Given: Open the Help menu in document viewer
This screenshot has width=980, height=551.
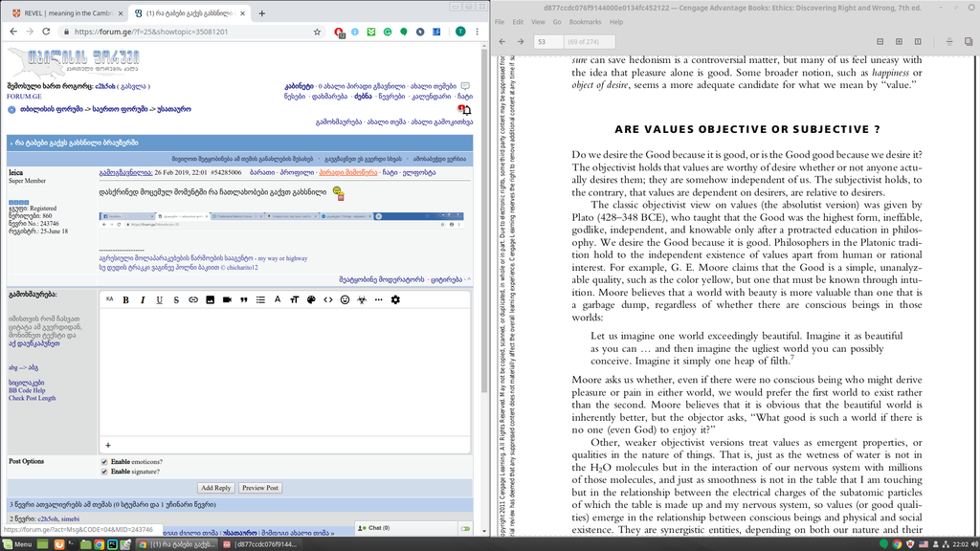Looking at the screenshot, I should [616, 22].
